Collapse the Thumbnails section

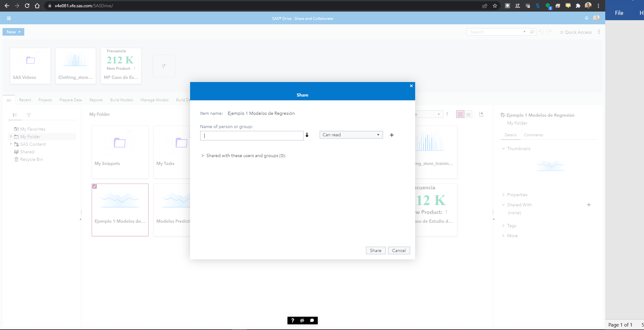[x=503, y=149]
